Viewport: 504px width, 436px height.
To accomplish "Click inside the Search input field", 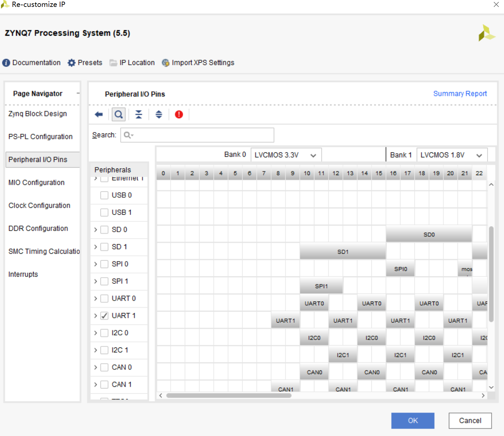I will [x=197, y=135].
